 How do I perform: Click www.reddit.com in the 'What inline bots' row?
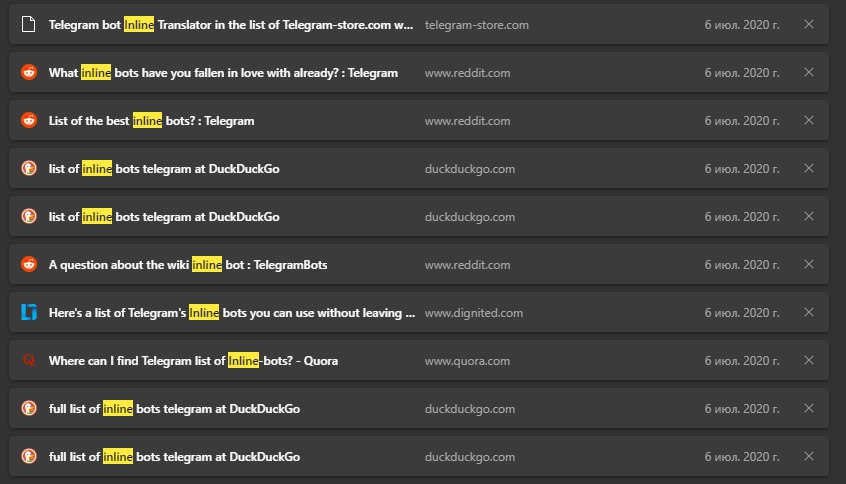pos(467,73)
